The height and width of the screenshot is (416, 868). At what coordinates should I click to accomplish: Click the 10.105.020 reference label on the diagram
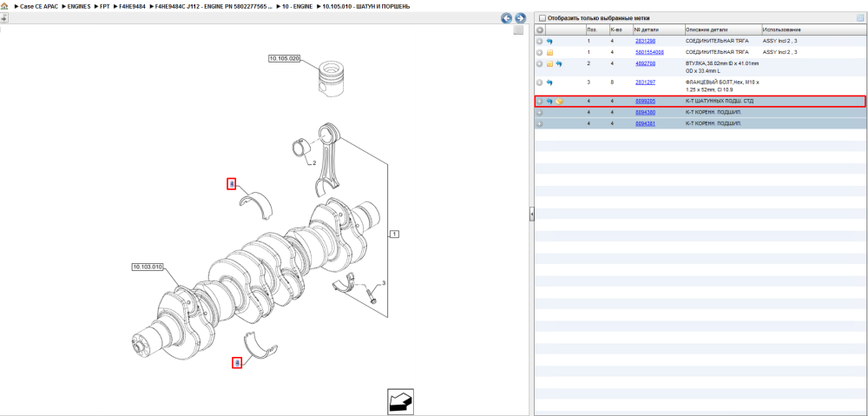285,58
